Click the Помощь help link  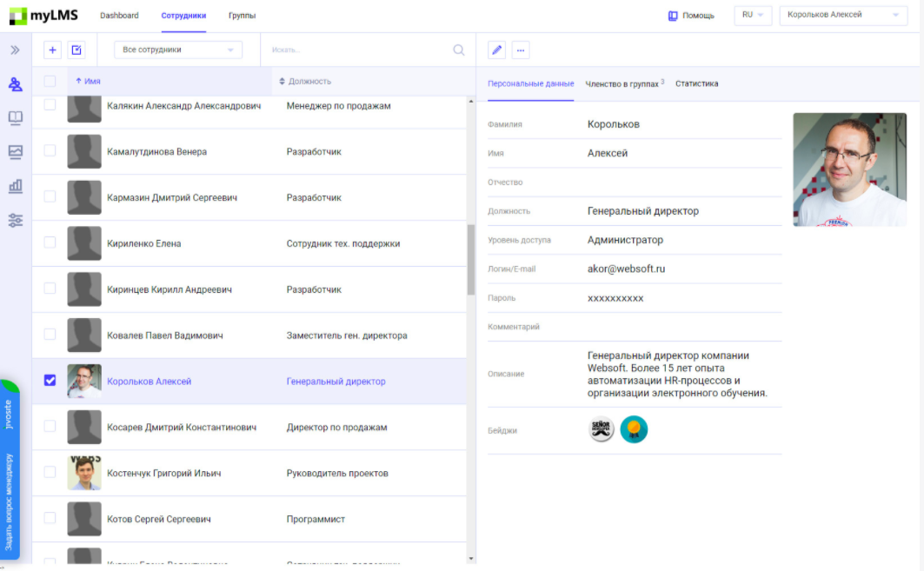point(691,16)
